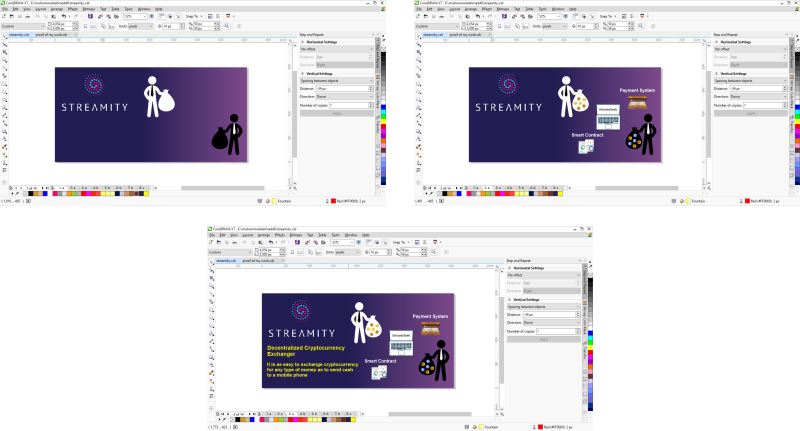This screenshot has height=431, width=800.
Task: Open Bitmaps menu in top-right window
Action: point(502,9)
